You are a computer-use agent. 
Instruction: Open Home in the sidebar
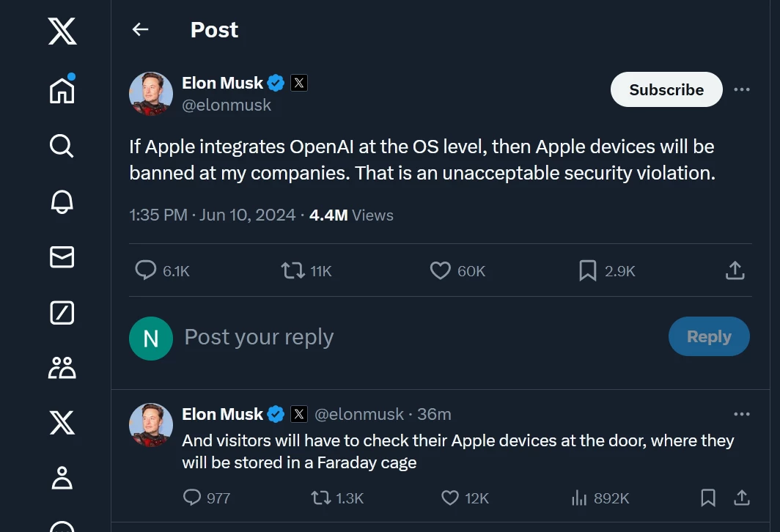coord(62,90)
